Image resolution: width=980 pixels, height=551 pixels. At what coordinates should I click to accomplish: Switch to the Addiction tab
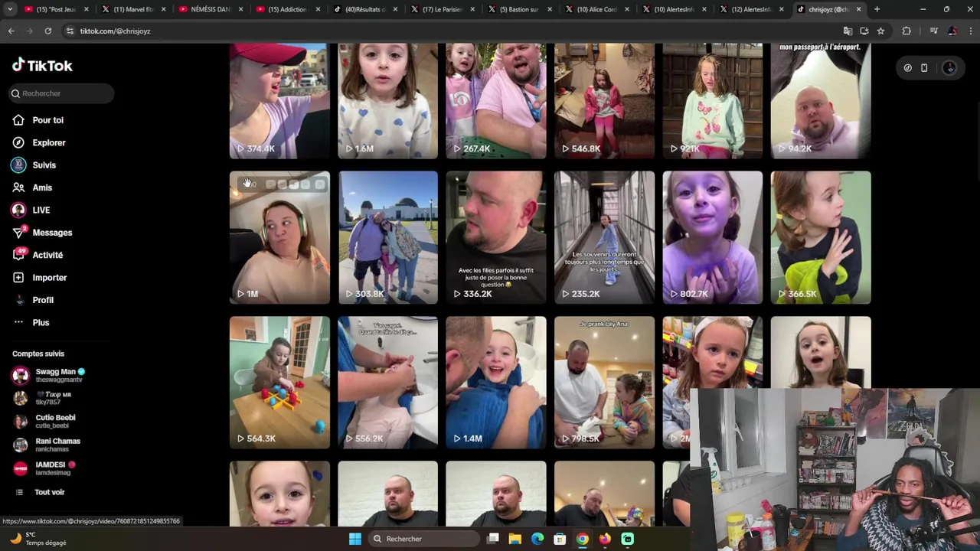point(288,9)
